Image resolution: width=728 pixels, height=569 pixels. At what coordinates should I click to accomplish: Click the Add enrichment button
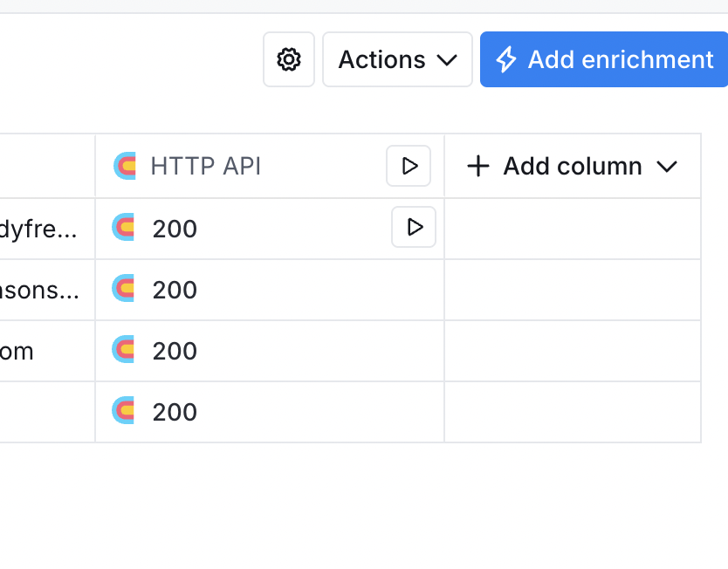tap(604, 59)
